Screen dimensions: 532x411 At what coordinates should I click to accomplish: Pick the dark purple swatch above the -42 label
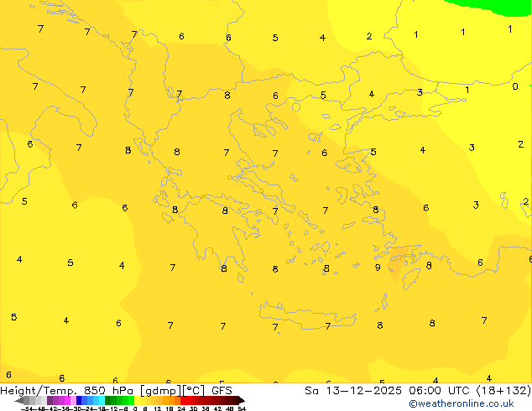(50, 401)
